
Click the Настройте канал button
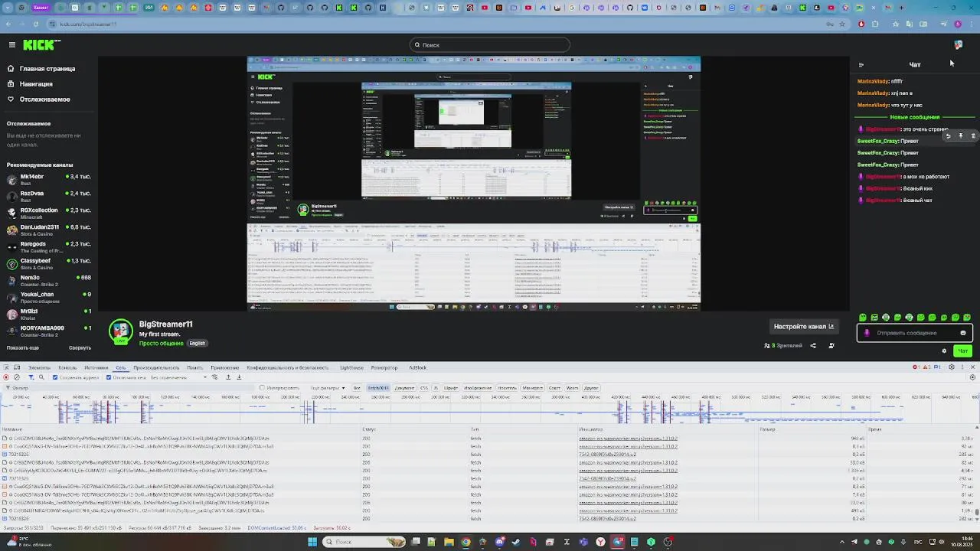coord(804,327)
